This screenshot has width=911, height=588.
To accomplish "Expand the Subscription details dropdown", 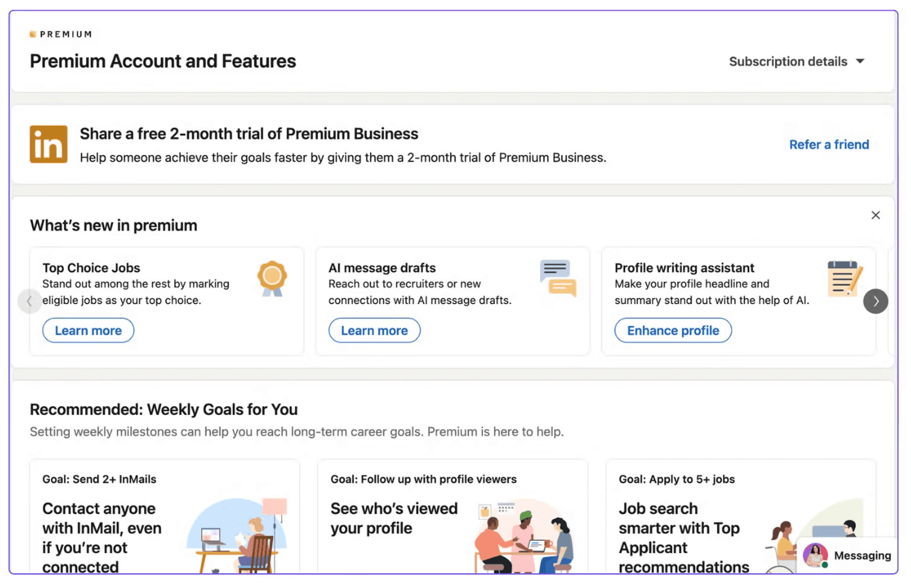I will (x=788, y=62).
